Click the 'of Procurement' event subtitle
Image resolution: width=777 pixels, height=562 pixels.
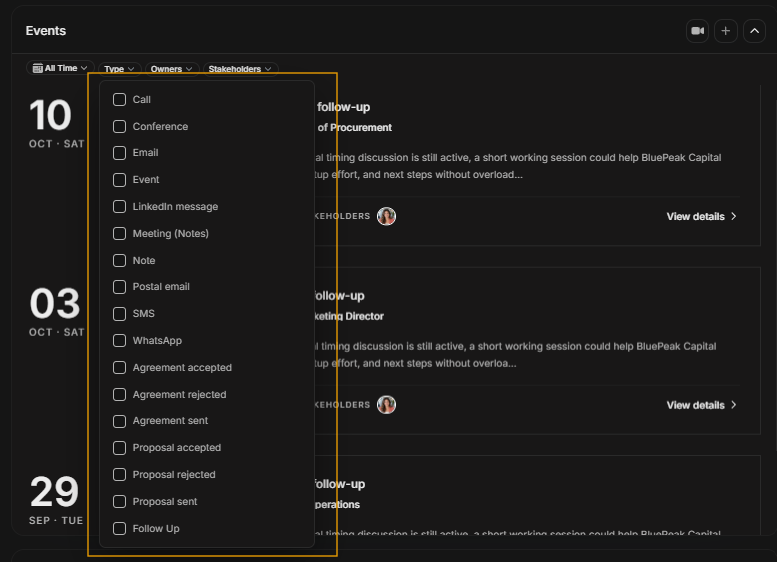(354, 127)
